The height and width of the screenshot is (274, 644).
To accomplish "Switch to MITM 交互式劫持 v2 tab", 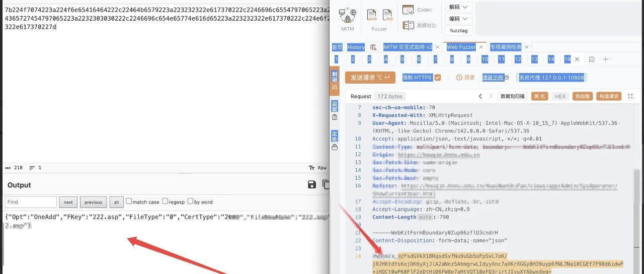I will pos(408,47).
